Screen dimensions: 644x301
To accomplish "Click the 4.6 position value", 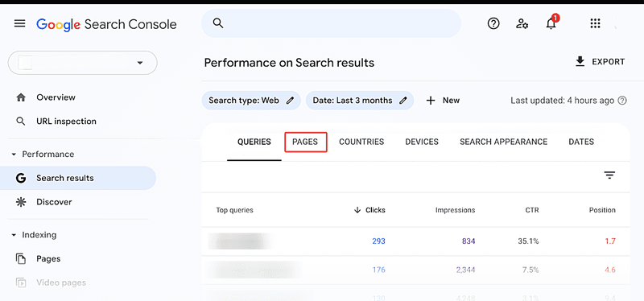I will tap(610, 270).
